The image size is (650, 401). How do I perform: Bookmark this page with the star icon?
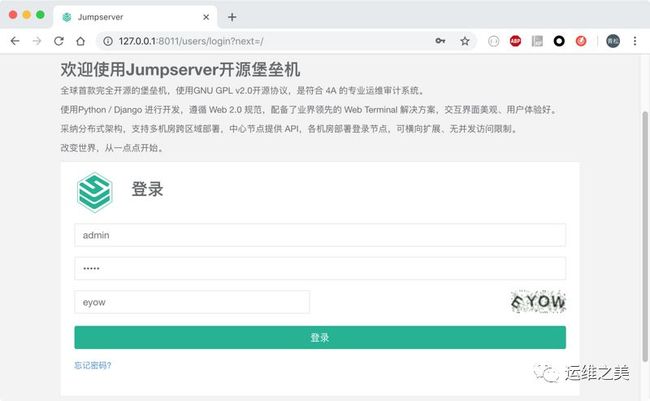465,41
